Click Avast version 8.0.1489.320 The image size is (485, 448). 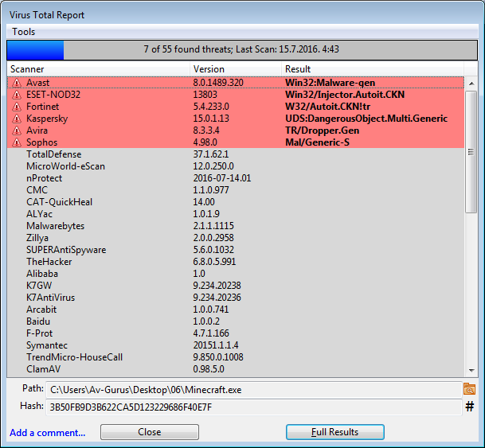[x=218, y=83]
